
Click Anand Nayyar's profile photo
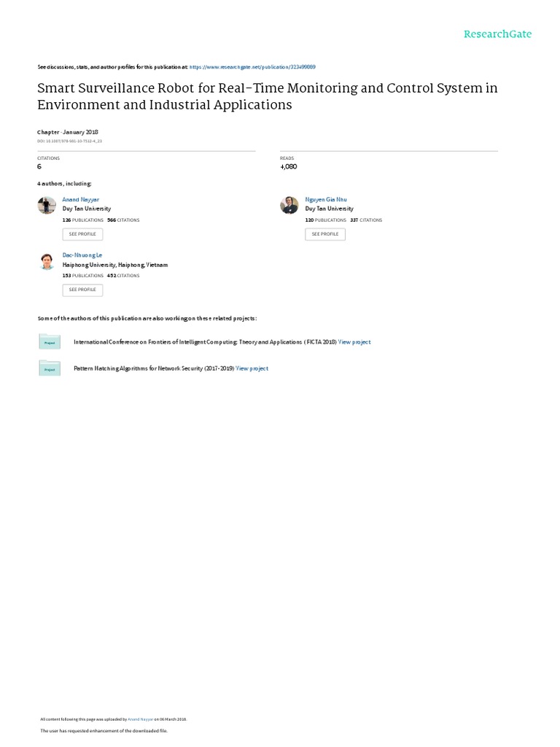point(47,205)
